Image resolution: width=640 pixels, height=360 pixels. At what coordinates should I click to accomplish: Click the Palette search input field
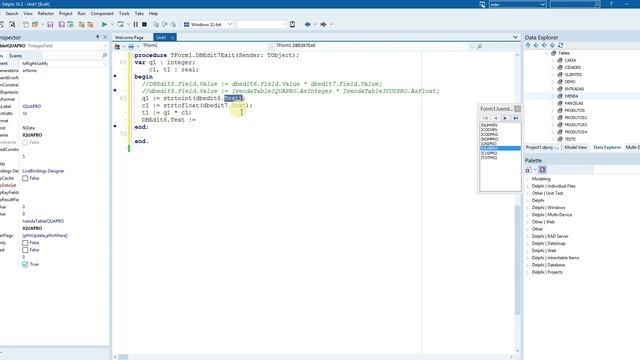coord(616,170)
